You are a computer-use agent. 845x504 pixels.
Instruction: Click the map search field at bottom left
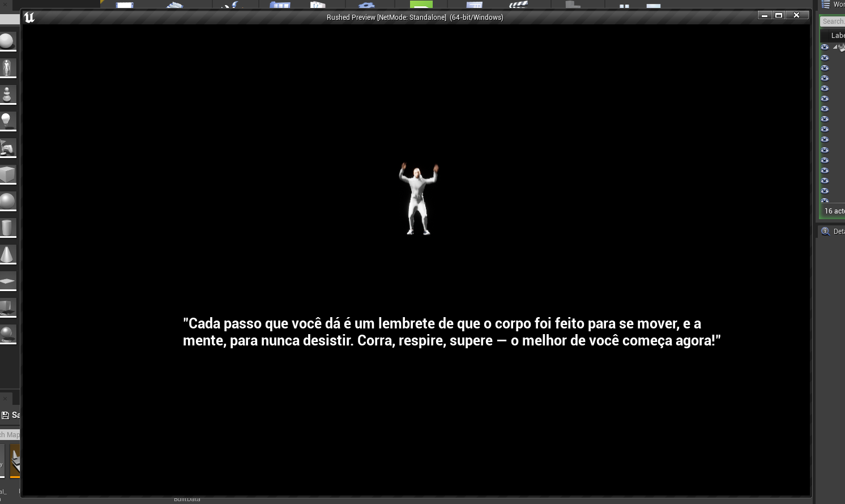(x=10, y=435)
